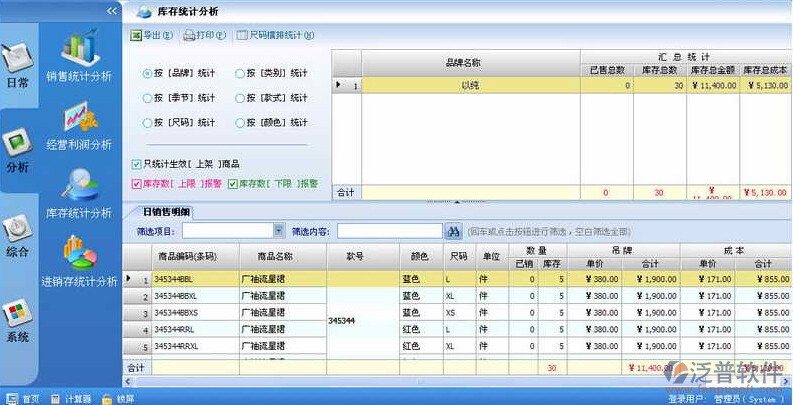Select the 综合 module icon
Screen dimensions: 793x405
point(17,235)
